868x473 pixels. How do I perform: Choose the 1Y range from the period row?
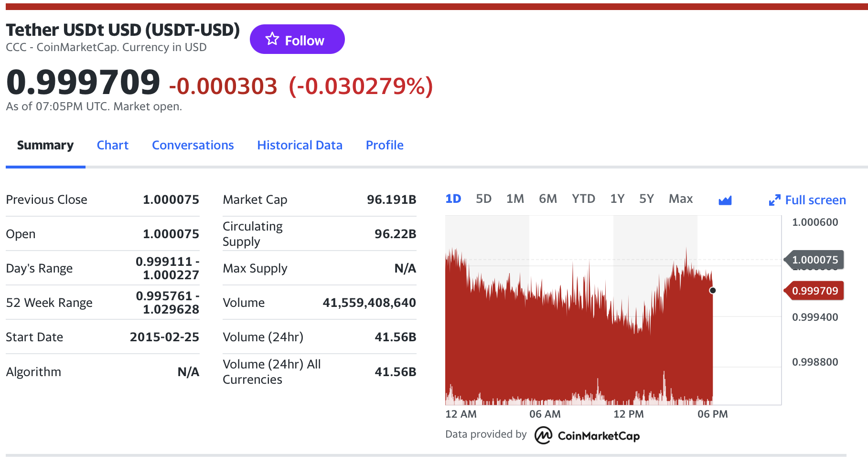tap(617, 199)
